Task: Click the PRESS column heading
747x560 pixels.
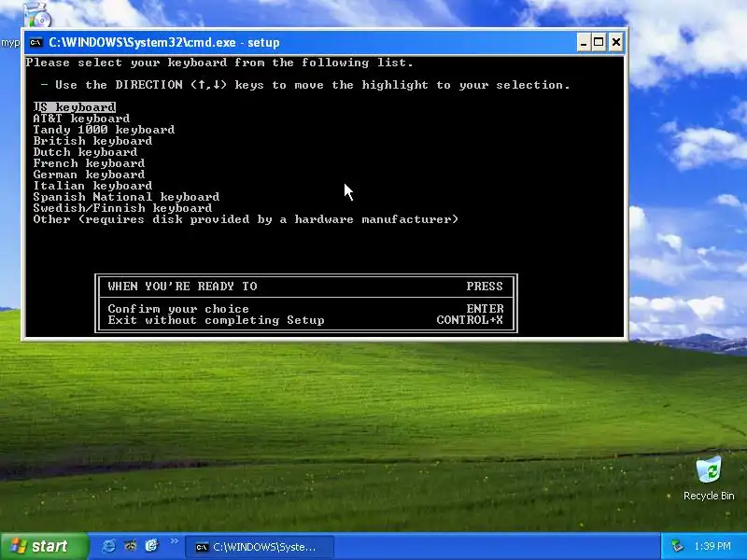Action: [x=485, y=287]
